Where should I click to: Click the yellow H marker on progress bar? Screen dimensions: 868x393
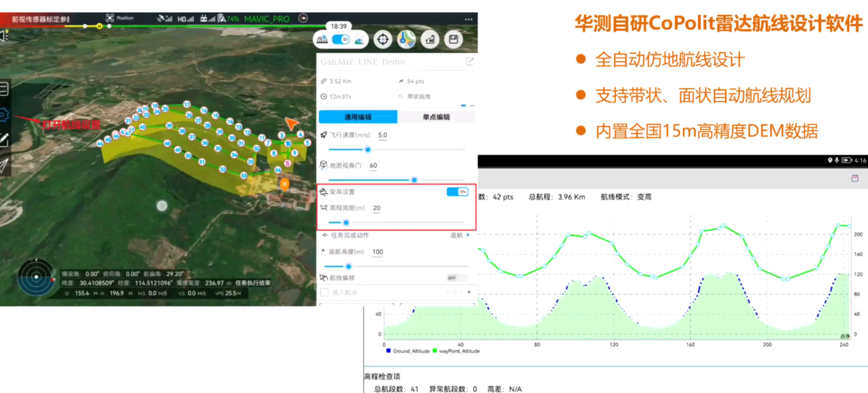[x=99, y=26]
